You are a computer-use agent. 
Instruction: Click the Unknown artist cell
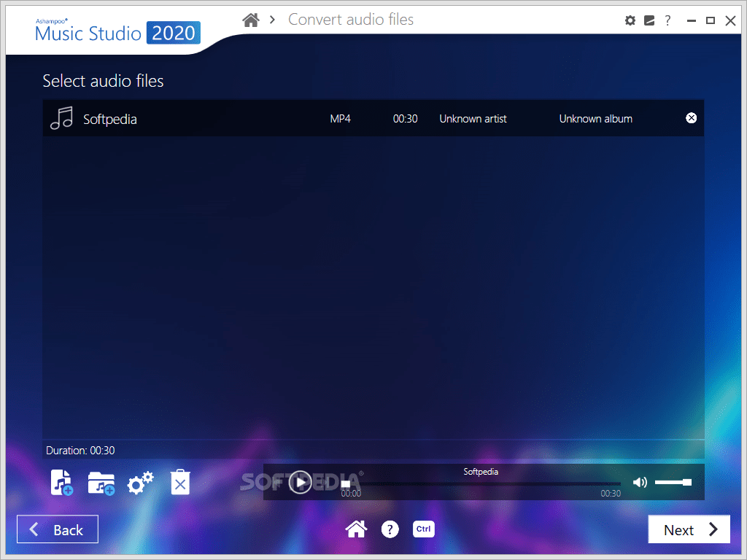point(473,119)
